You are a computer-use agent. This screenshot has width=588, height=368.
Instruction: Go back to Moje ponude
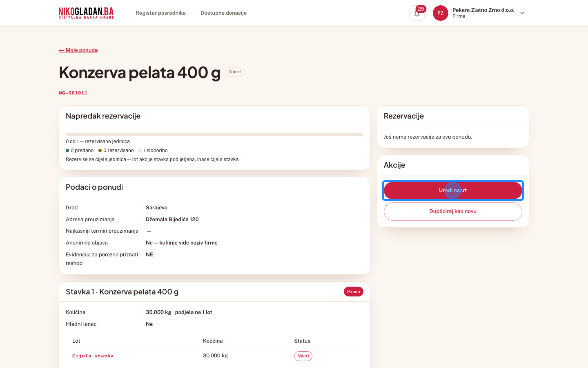tap(78, 50)
